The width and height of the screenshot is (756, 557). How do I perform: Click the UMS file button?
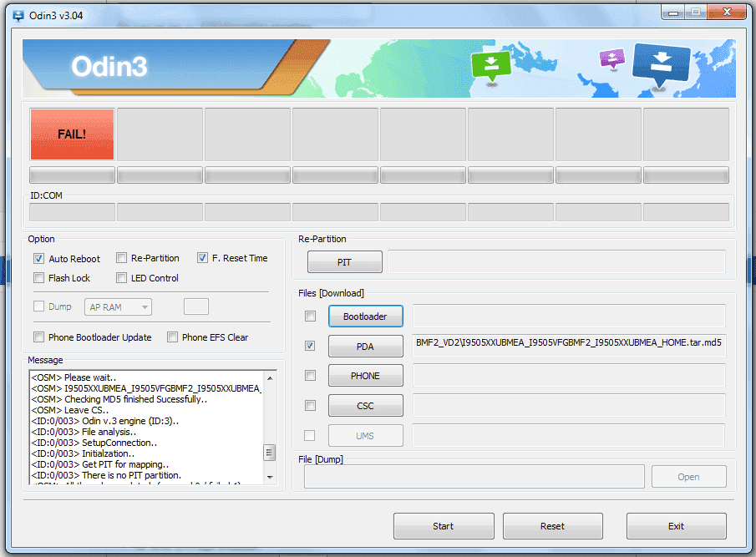click(x=365, y=436)
